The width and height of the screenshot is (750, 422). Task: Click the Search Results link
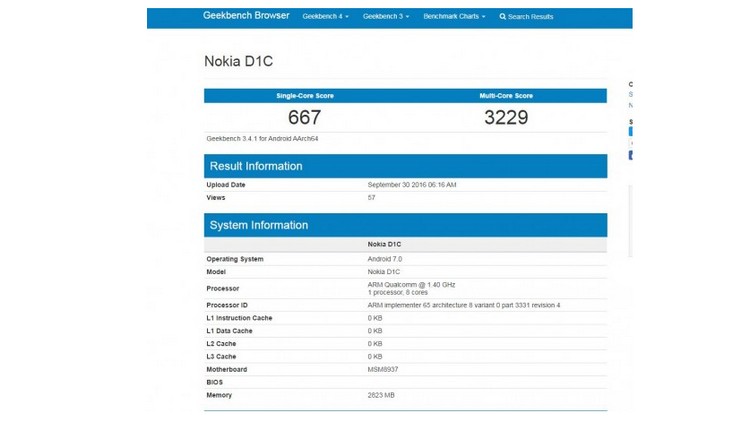pyautogui.click(x=526, y=16)
